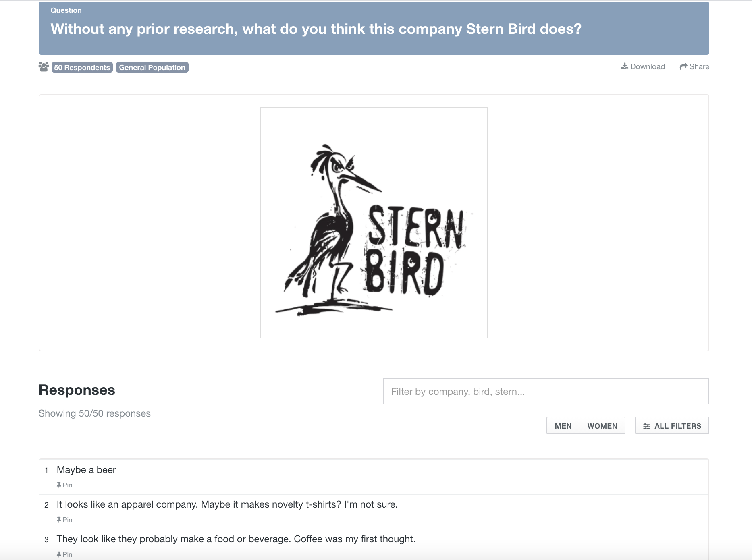Toggle the MEN filter
This screenshot has width=752, height=560.
[x=563, y=426]
